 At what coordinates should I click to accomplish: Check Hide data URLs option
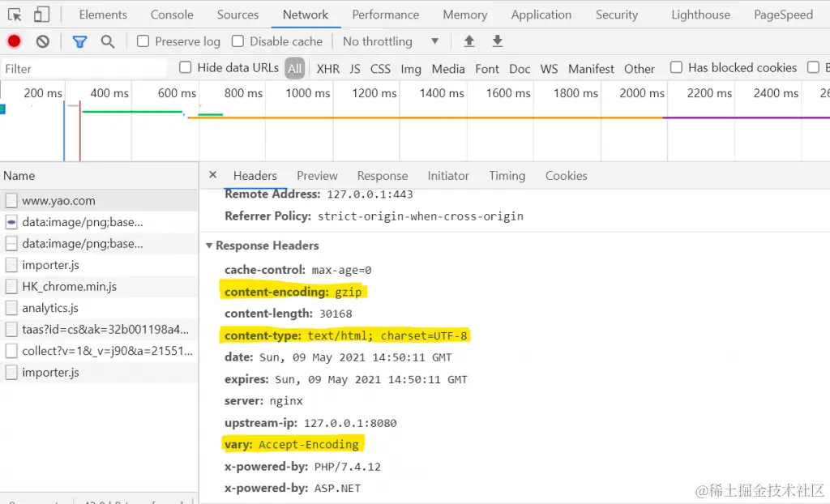click(x=185, y=67)
